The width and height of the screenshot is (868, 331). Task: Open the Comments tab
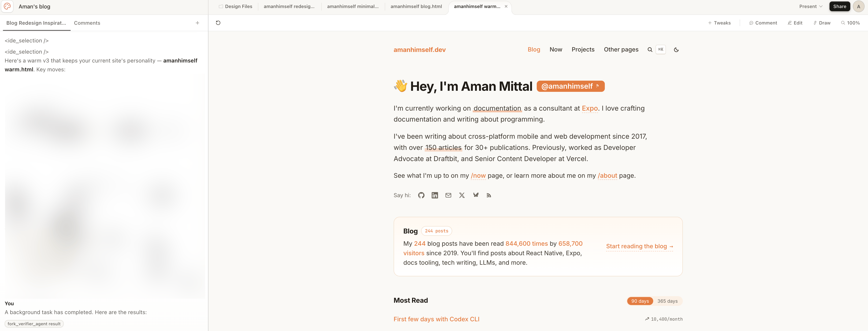click(x=87, y=23)
